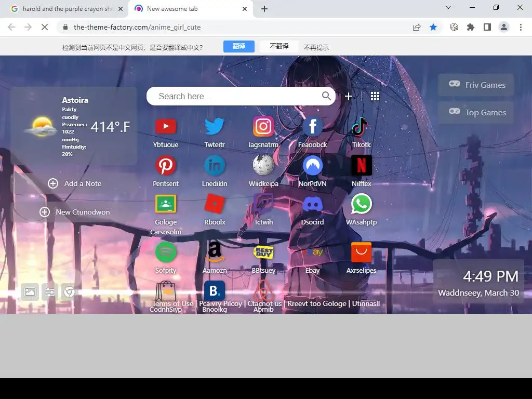Screen dimensions: 532x399
Task: Toggle the browser side panel
Action: coord(487,27)
